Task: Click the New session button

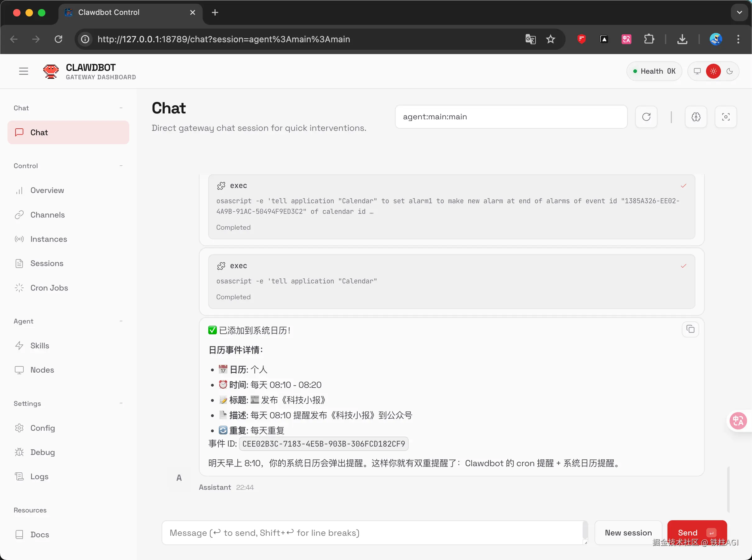Action: 628,533
